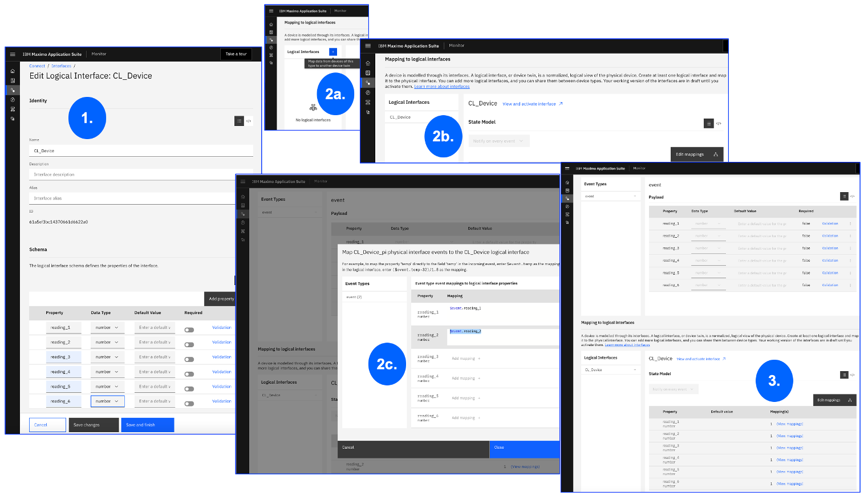Click monitor gauge icon in screenshot 1 sidebar
Image resolution: width=868 pixels, height=496 pixels.
tap(13, 100)
